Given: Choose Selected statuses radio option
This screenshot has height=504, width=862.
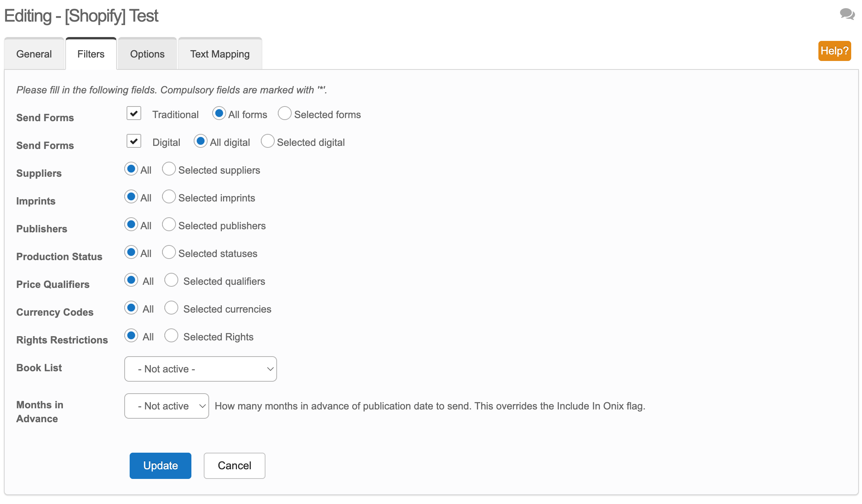Looking at the screenshot, I should click(x=169, y=252).
